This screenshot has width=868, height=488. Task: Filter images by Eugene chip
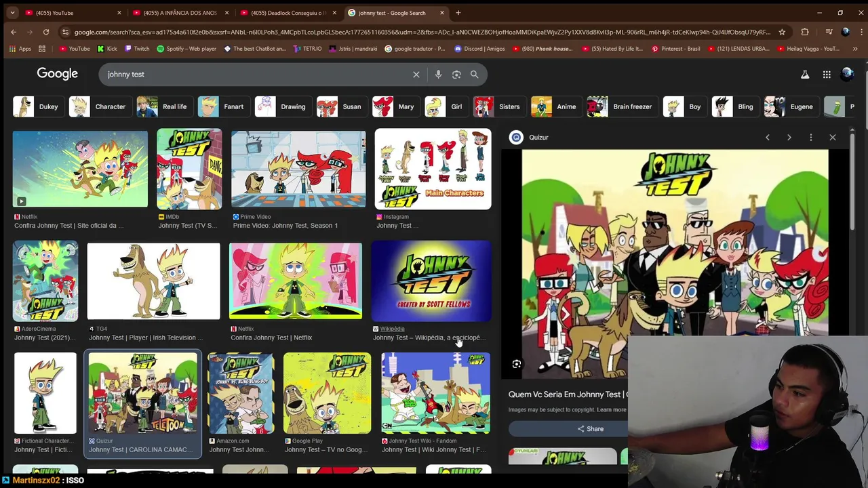(792, 106)
